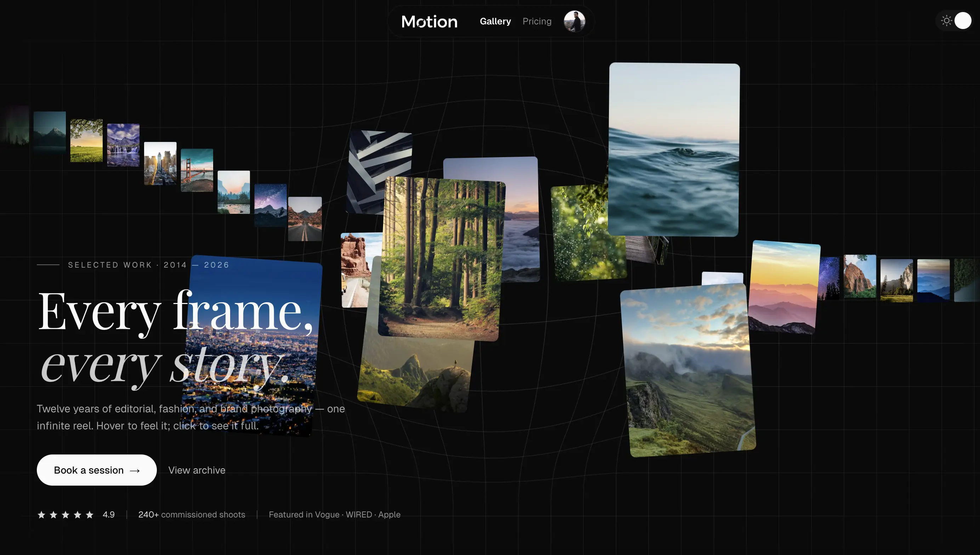Screen dimensions: 980x555
Task: Open the city lights at night photo
Action: click(x=252, y=345)
